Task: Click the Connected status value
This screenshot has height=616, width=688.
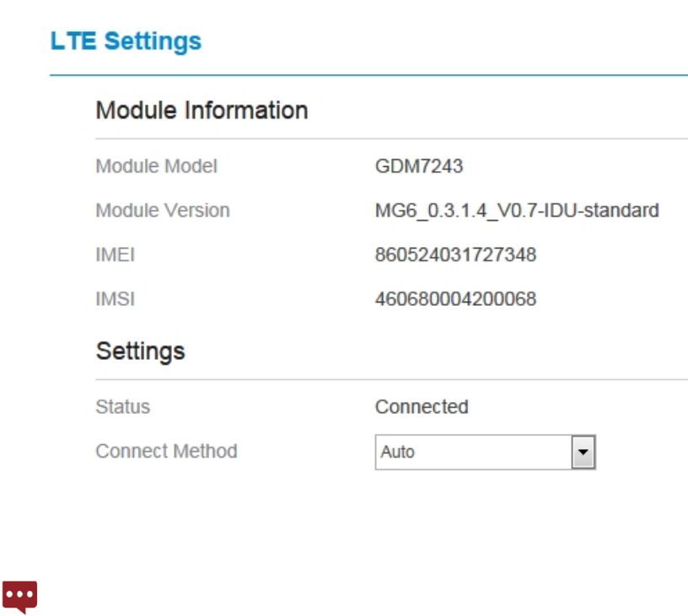Action: point(422,407)
